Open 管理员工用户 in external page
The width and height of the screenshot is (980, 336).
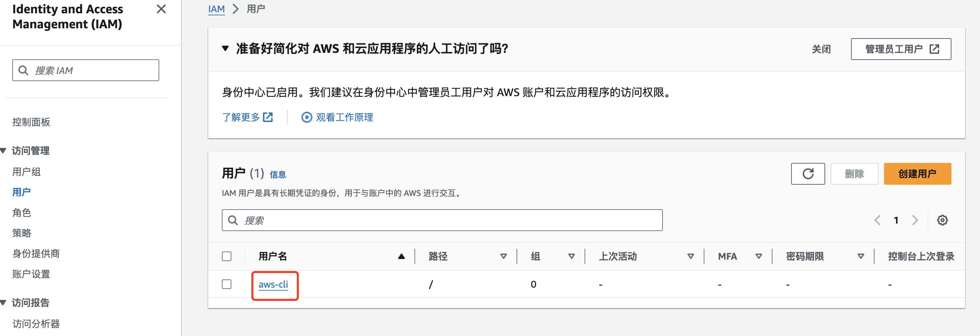click(900, 49)
